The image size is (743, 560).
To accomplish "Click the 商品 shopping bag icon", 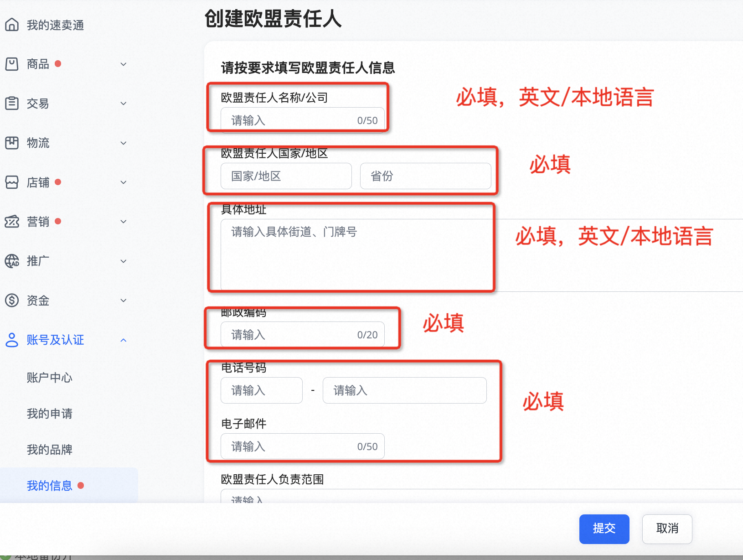I will click(x=12, y=64).
